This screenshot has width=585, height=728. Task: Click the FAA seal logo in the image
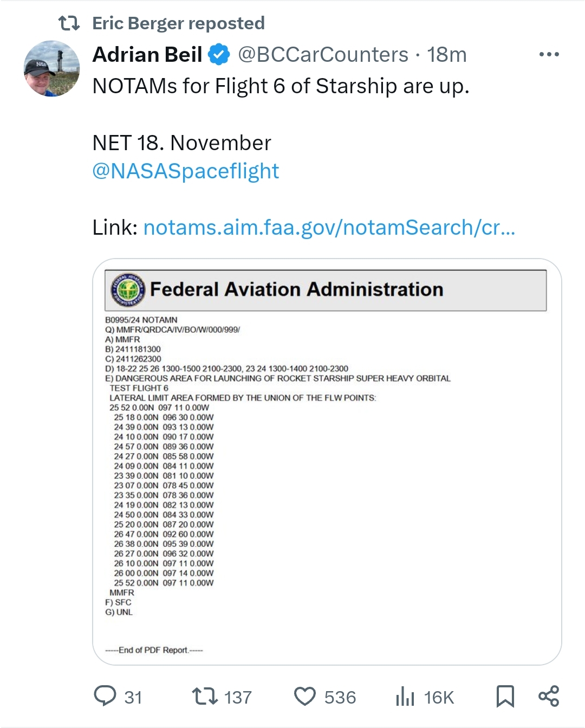128,290
